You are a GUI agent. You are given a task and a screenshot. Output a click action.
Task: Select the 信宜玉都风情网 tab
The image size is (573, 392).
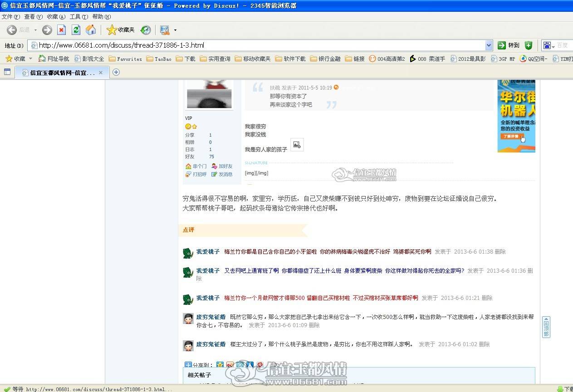click(x=61, y=72)
